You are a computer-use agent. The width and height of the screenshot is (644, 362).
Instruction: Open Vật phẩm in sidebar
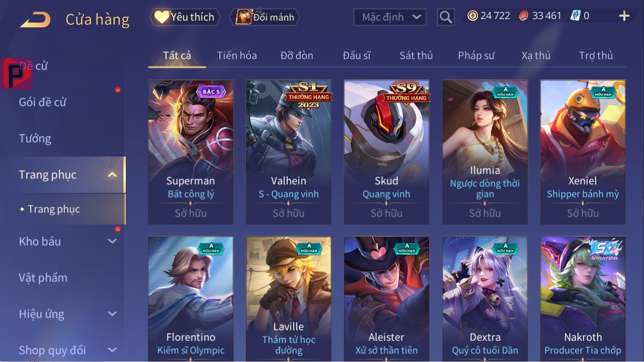pos(43,277)
